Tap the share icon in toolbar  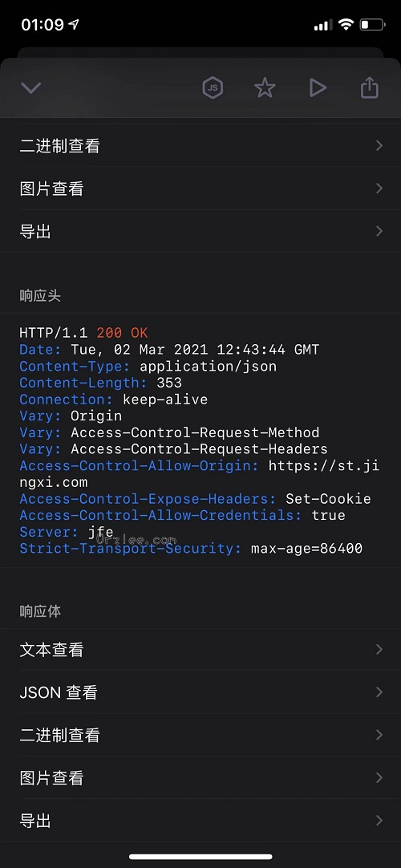370,87
